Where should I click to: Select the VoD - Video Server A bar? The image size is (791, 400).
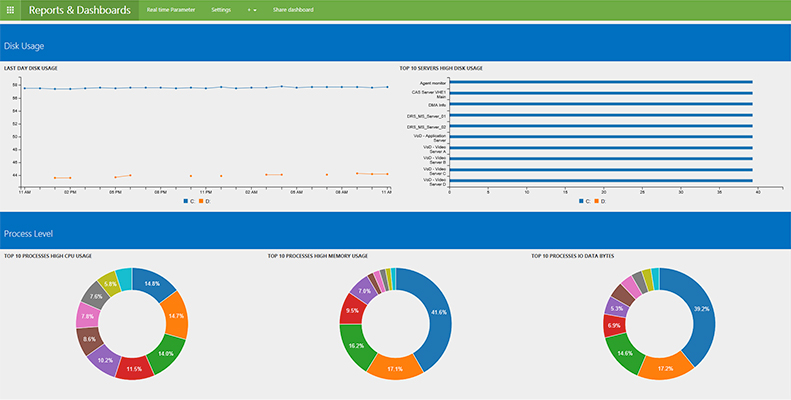coord(601,148)
